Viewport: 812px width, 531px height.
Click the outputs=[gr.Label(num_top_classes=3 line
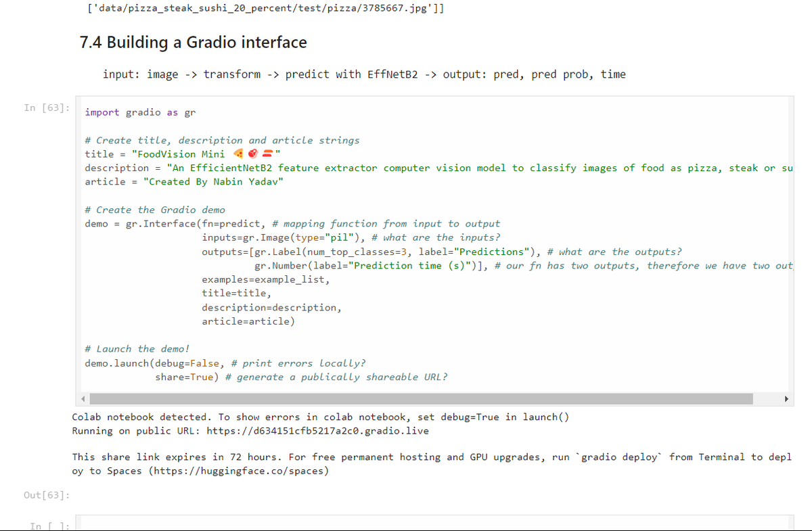click(442, 252)
